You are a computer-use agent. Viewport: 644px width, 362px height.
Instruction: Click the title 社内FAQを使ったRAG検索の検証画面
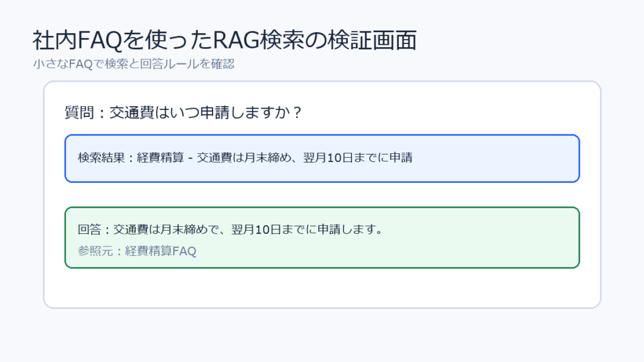(225, 40)
